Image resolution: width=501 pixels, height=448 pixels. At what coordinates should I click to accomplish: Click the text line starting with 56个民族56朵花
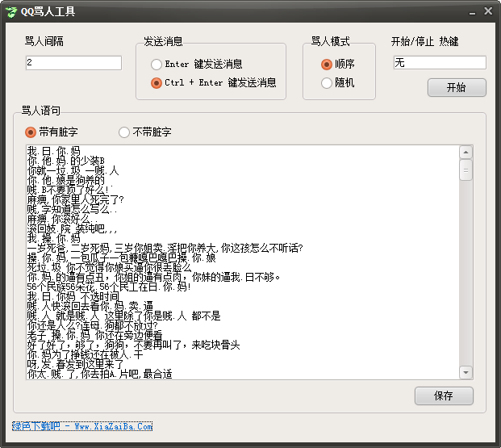point(109,287)
